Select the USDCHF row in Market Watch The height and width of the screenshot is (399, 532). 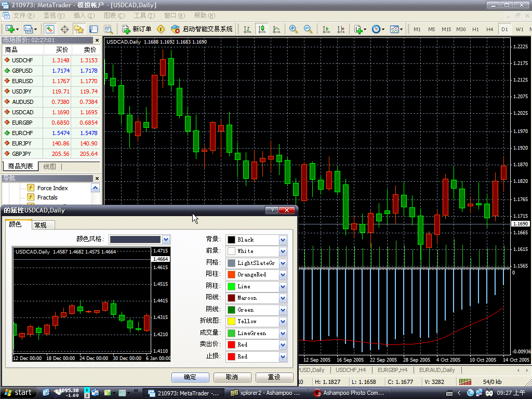tap(51, 60)
